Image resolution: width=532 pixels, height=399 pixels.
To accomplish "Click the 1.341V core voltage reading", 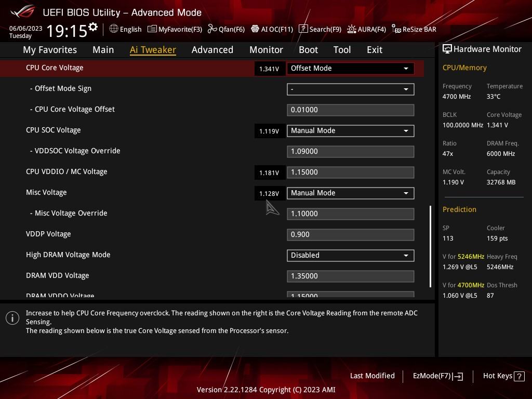I will [270, 69].
